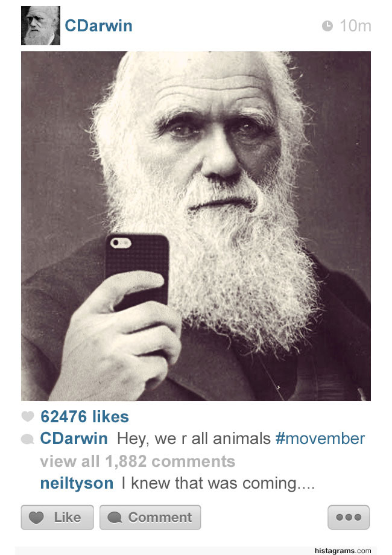Visit the histagrams.com link
This screenshot has height=555, width=392.
tap(343, 550)
